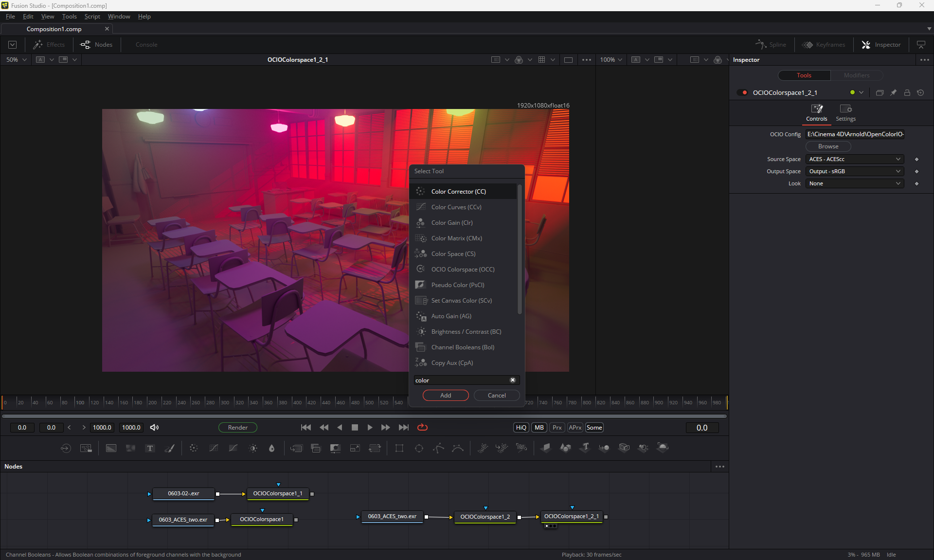Click the Browse button for the OCIO config
934x560 pixels.
(828, 146)
